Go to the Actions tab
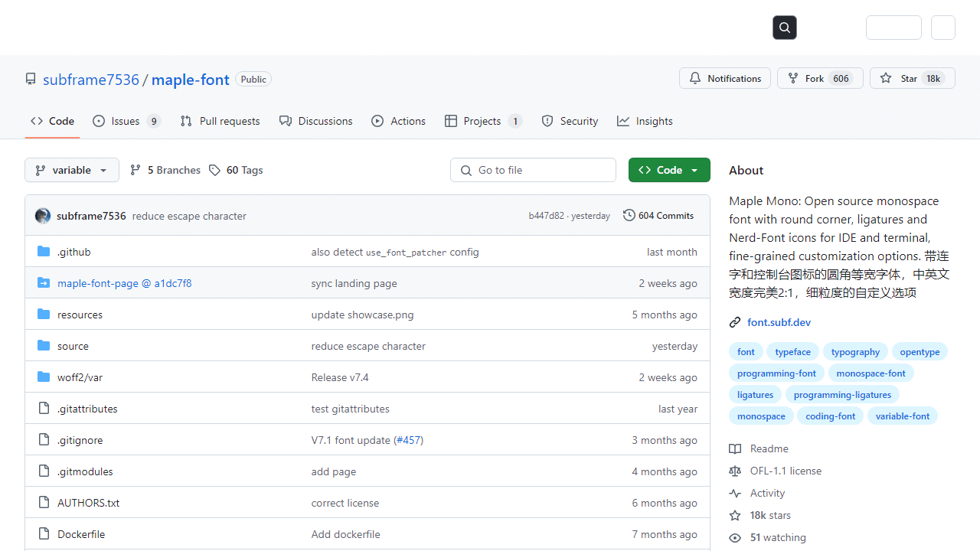 click(x=399, y=121)
